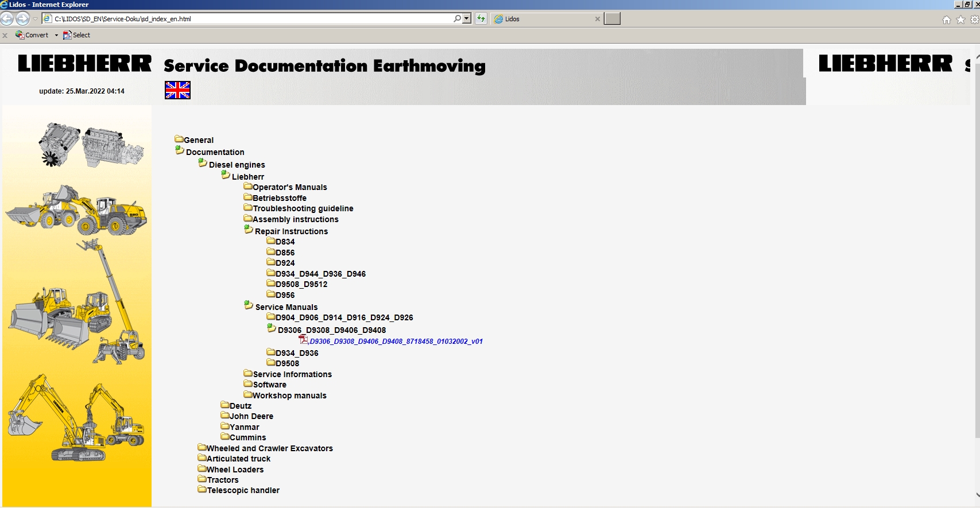
Task: Click the address bar search magnifier icon
Action: 457,18
